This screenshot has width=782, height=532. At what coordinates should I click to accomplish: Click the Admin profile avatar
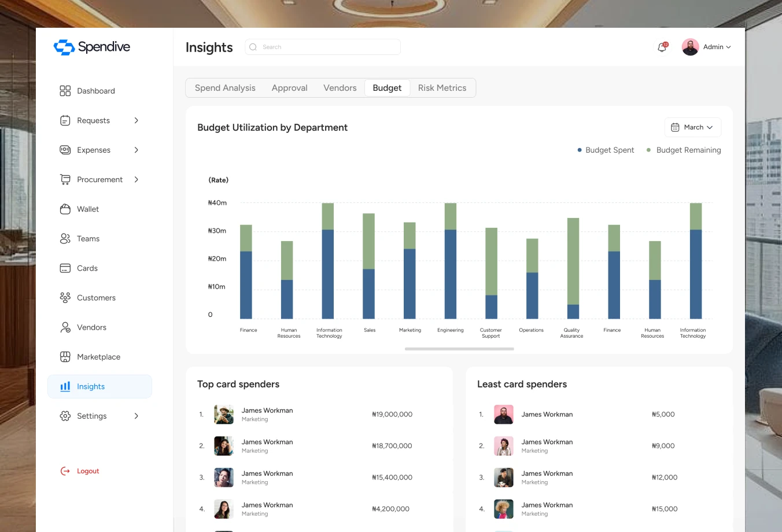point(690,47)
